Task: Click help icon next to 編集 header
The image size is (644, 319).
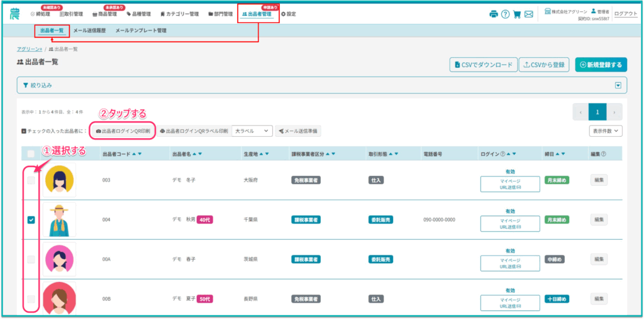Action: pos(604,154)
